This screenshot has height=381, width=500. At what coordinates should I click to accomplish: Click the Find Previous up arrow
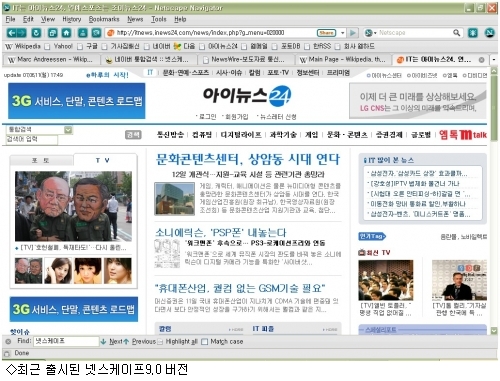click(x=126, y=341)
